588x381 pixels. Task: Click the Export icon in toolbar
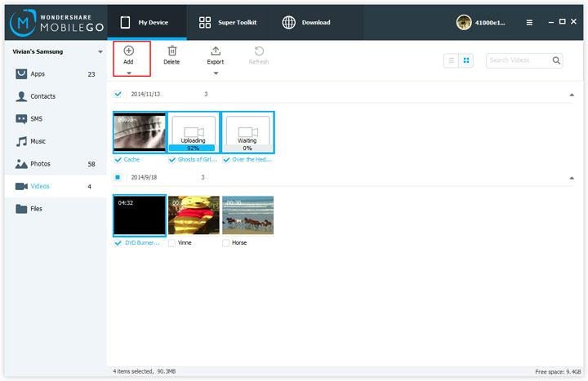[x=216, y=51]
